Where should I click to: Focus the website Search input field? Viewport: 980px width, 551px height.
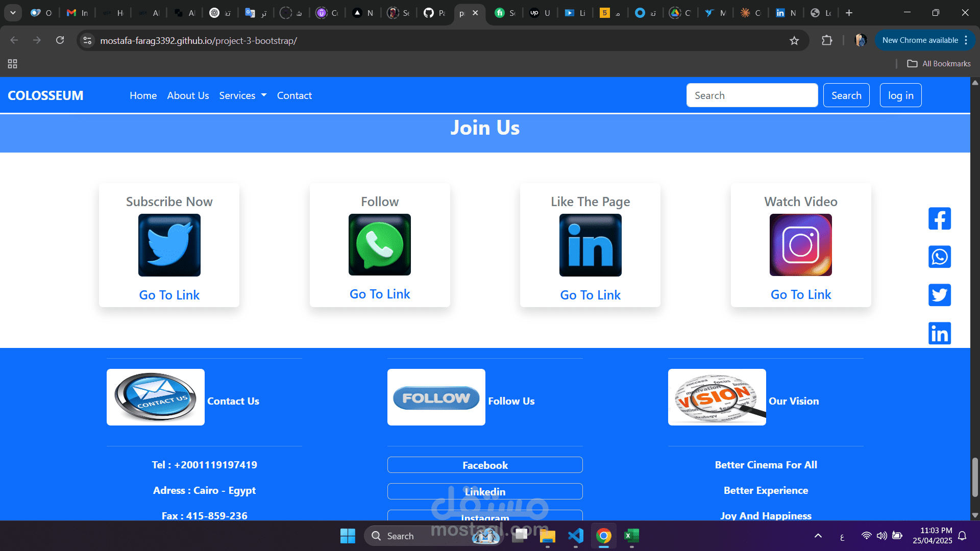pos(751,95)
